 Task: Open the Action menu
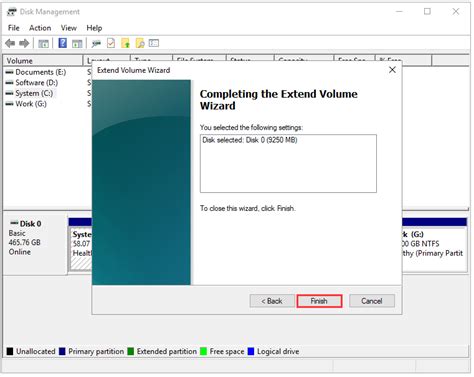tap(40, 28)
